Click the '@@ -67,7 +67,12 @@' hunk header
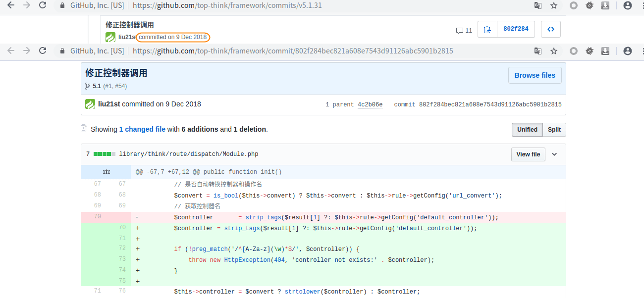The image size is (644, 298). (209, 172)
